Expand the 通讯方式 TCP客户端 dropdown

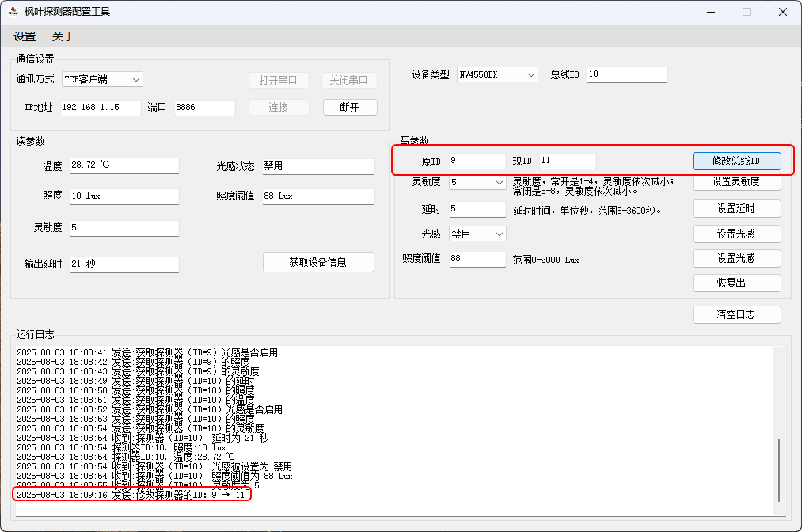[x=102, y=79]
